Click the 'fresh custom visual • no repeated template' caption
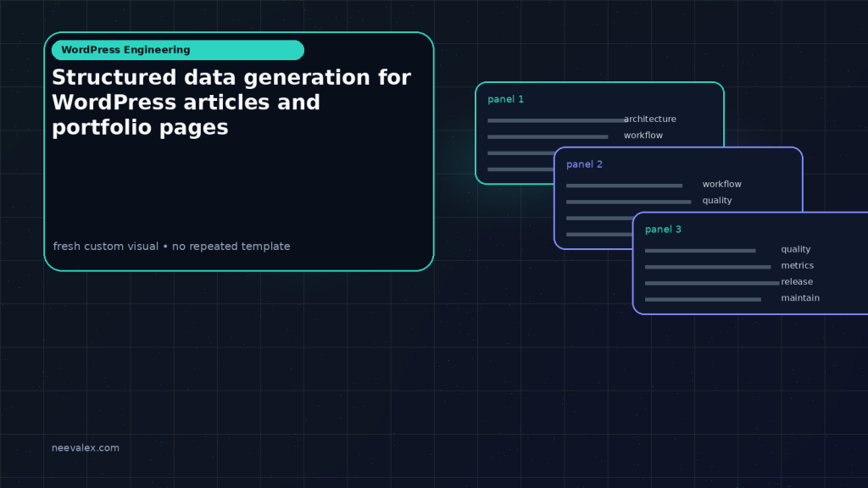The height and width of the screenshot is (488, 868). [171, 247]
